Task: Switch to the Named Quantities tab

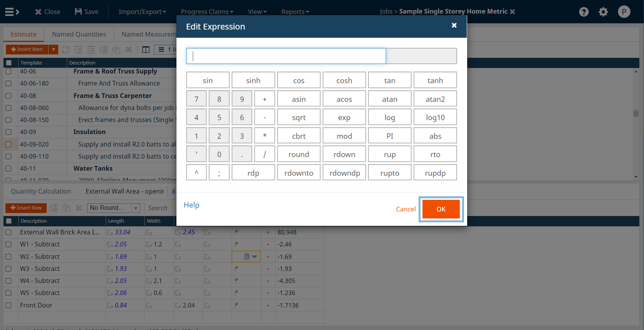Action: point(79,34)
